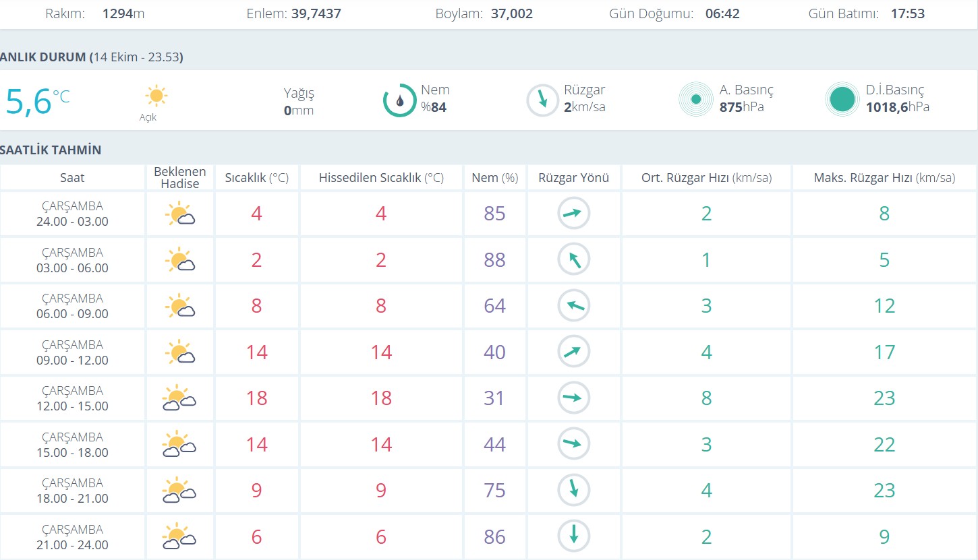This screenshot has width=978, height=560.
Task: Click the D.İ.Basınç solid green circle icon
Action: [842, 100]
